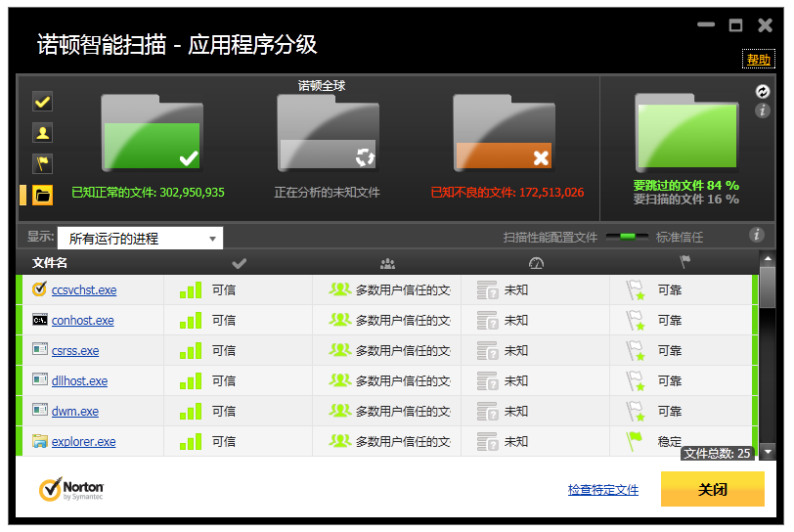Click 要跳过的文件 84 % text
This screenshot has width=794, height=532.
686,186
